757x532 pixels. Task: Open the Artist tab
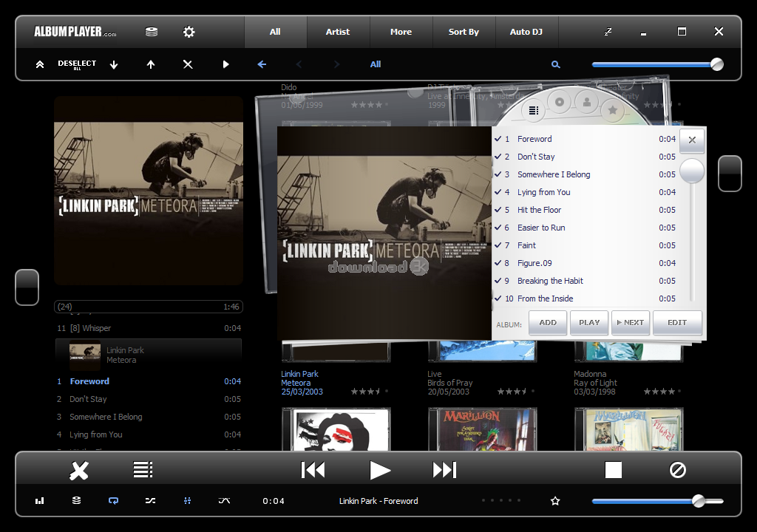[x=338, y=32]
